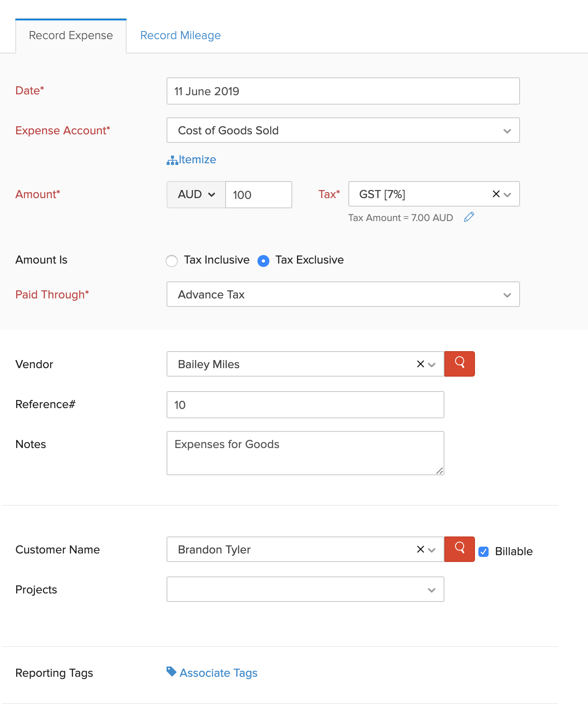Screen dimensions: 588x715
Task: Click the tag icon next to Associate Tags
Action: tap(171, 672)
